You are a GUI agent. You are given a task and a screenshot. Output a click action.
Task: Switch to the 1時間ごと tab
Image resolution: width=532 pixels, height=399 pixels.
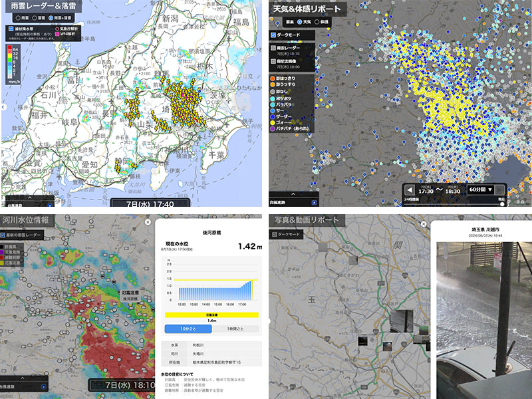point(235,329)
